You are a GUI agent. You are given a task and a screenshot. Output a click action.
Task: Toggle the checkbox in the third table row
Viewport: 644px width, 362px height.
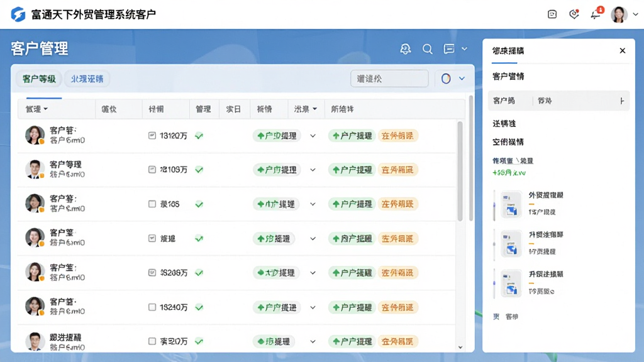point(152,204)
